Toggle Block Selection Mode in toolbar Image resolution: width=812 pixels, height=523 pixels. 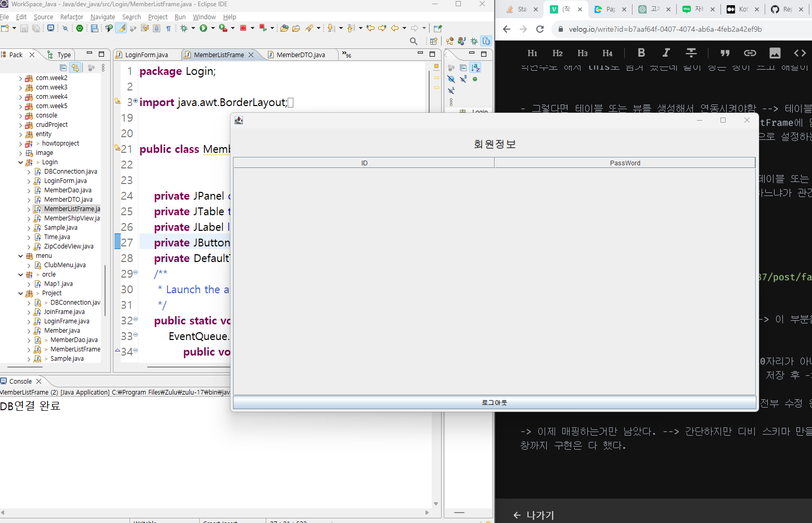pos(157,28)
